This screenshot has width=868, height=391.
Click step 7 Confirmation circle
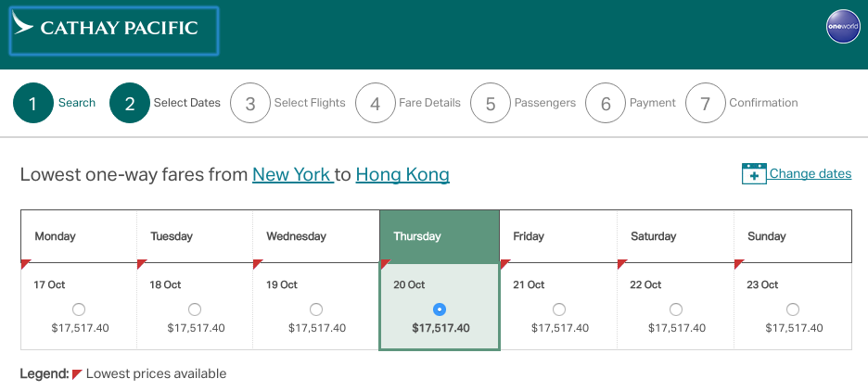pyautogui.click(x=705, y=103)
